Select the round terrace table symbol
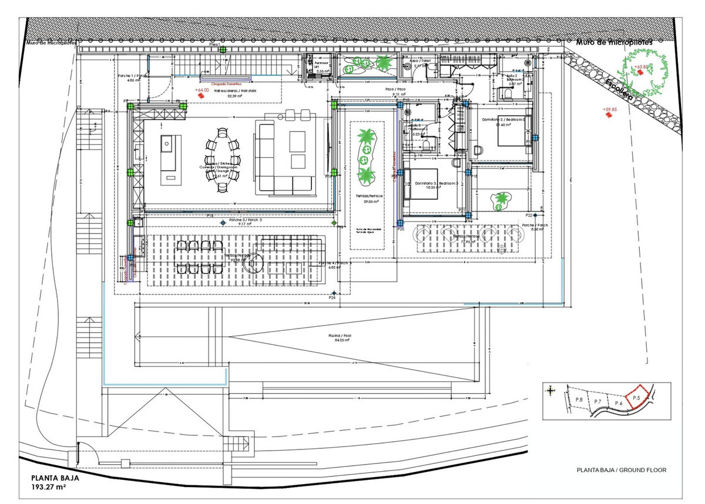 coord(254,263)
